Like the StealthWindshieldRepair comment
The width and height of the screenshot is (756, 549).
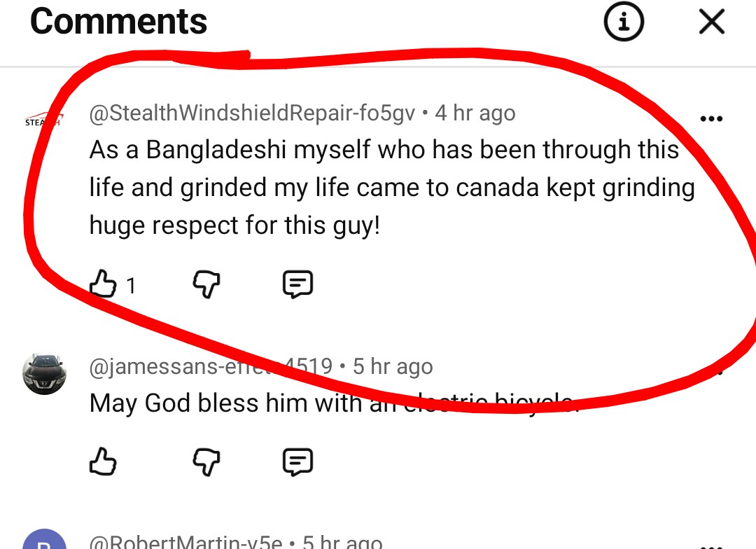point(103,284)
